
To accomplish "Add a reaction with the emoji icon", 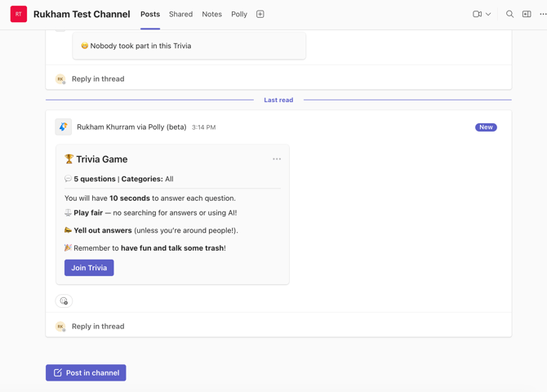I will (64, 301).
